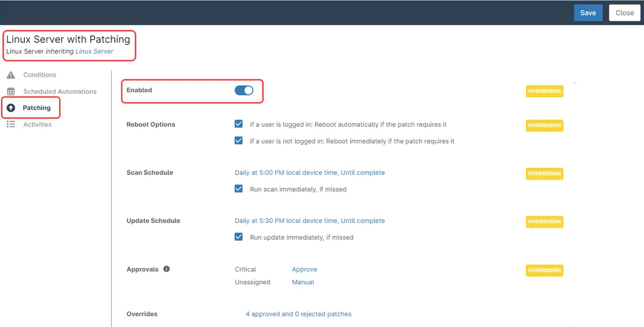The height and width of the screenshot is (327, 644).
Task: Click the Unassigned severity text
Action: [x=253, y=283]
